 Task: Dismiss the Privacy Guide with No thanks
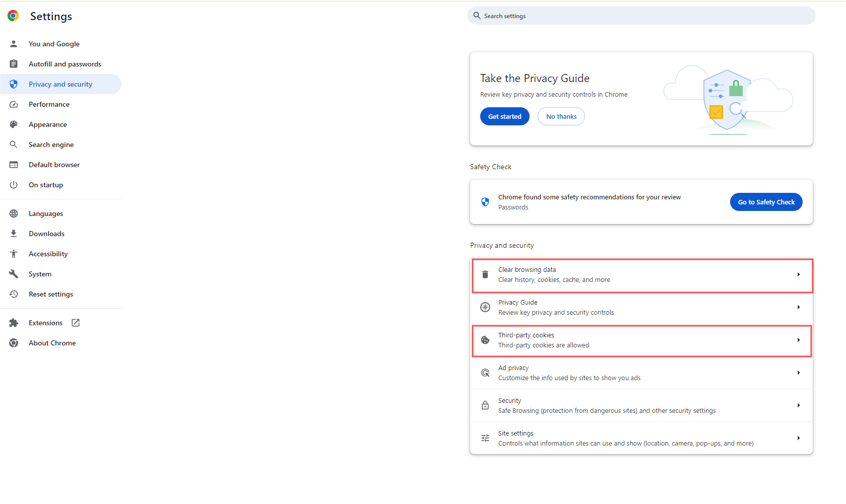click(561, 116)
